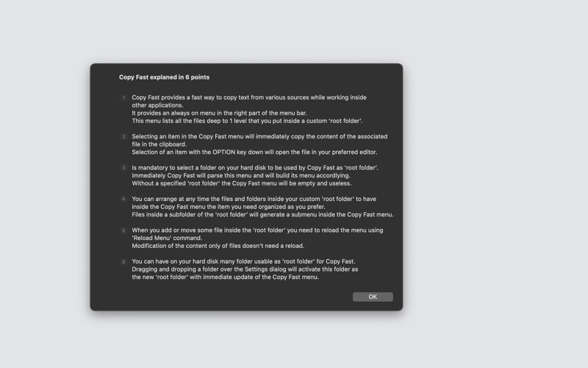Screen dimensions: 588x368
Task: Select the number 4 circle badge
Action: (123, 199)
